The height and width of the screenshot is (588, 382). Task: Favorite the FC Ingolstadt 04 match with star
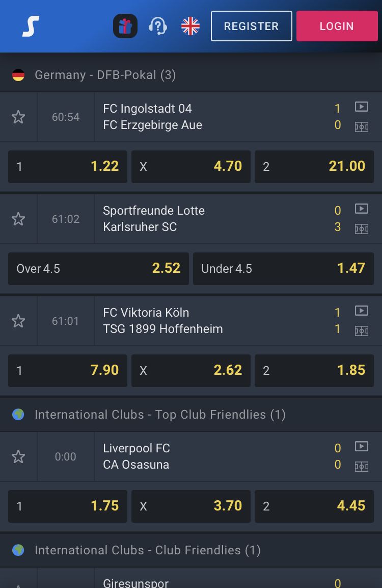click(x=18, y=117)
